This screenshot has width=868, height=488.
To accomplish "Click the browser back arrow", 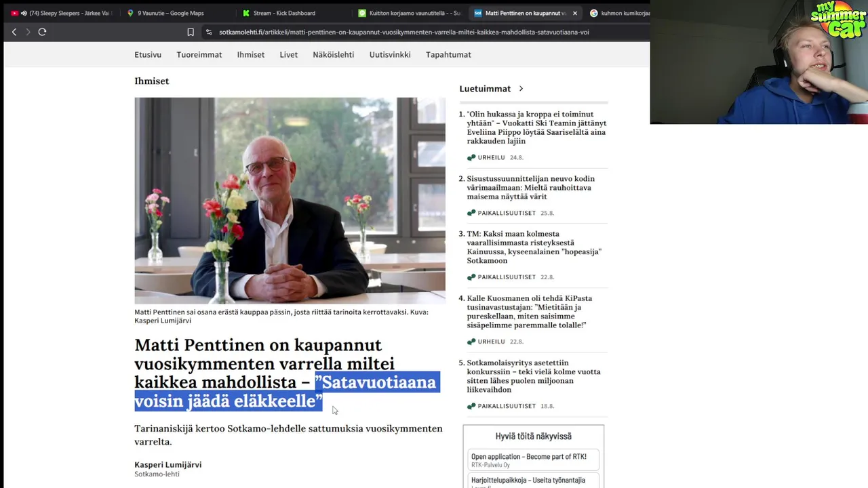I will point(14,32).
